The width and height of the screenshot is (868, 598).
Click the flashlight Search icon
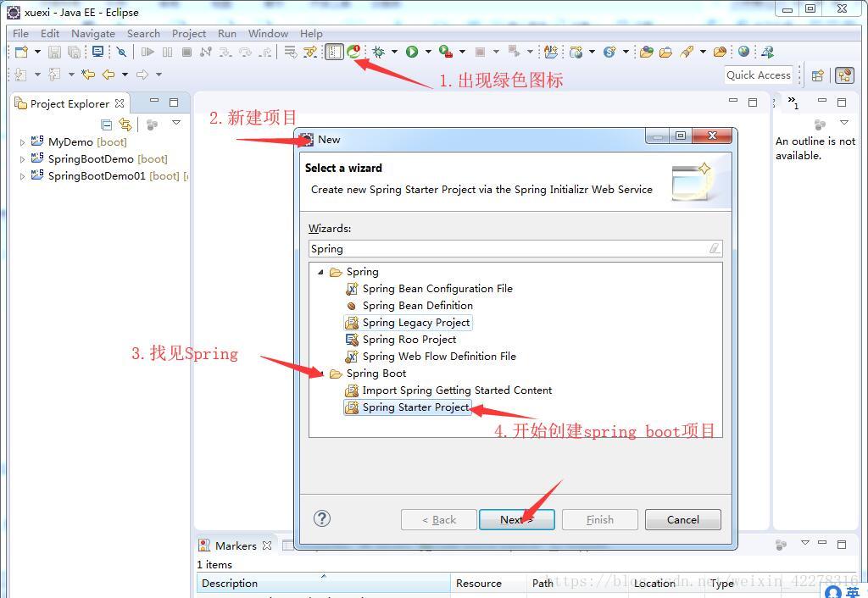pos(687,52)
